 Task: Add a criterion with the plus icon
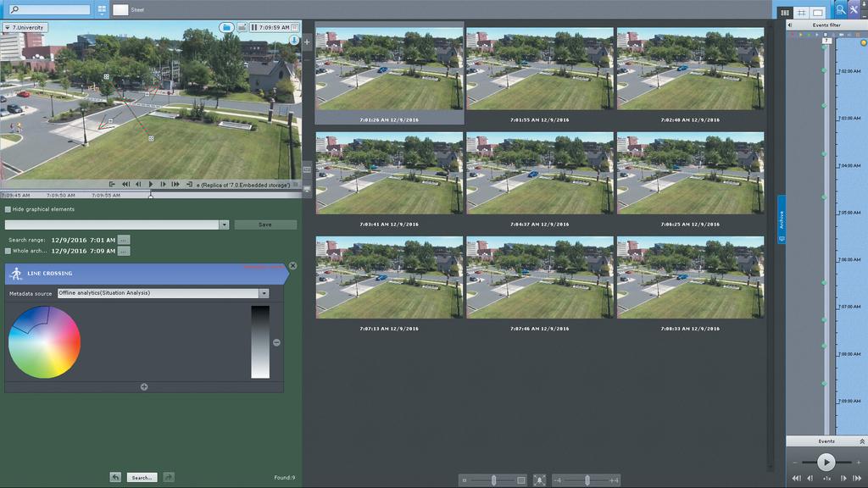(x=144, y=386)
